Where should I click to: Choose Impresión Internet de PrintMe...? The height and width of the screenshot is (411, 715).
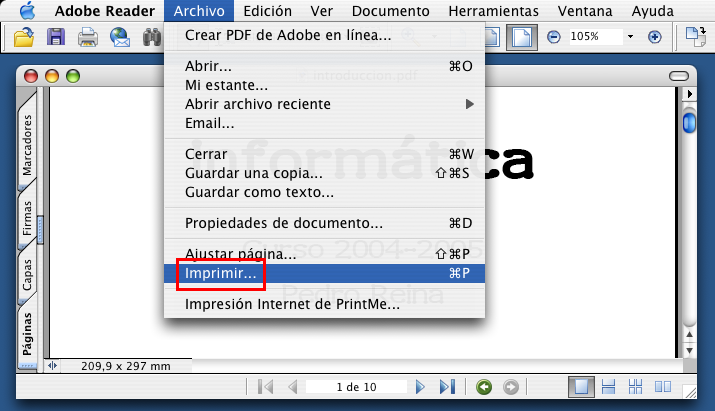(x=324, y=304)
